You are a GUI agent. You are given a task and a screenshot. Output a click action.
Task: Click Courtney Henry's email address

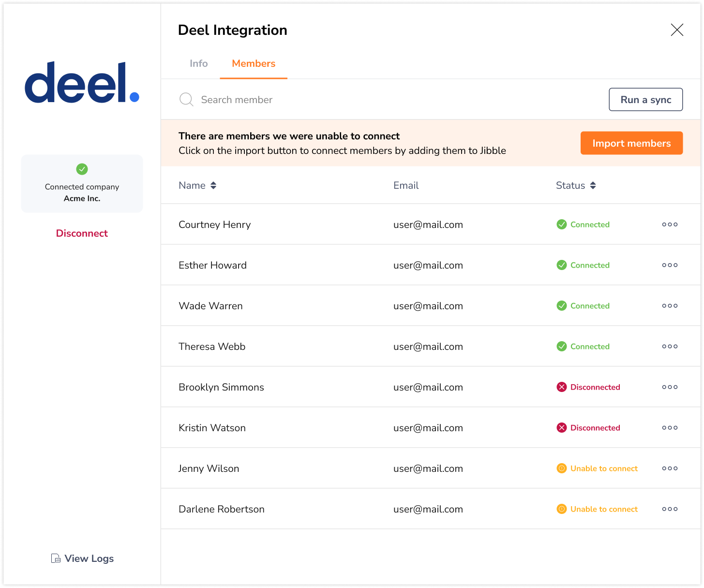(428, 225)
